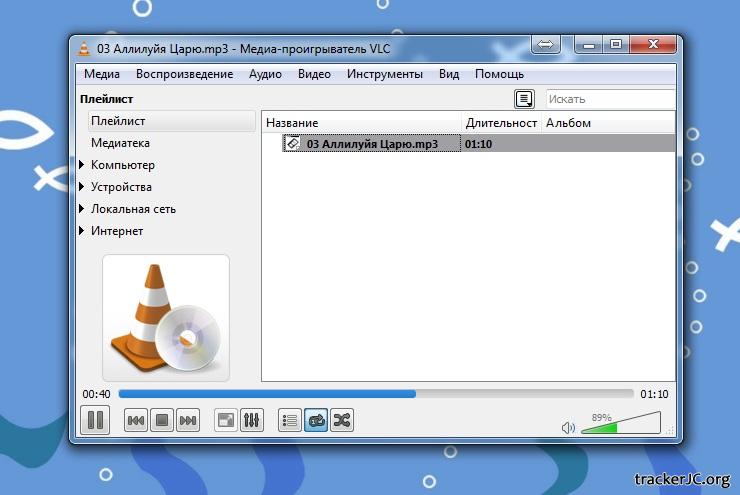This screenshot has width=740, height=495.
Task: Click the playback seek progress bar
Action: pyautogui.click(x=375, y=394)
